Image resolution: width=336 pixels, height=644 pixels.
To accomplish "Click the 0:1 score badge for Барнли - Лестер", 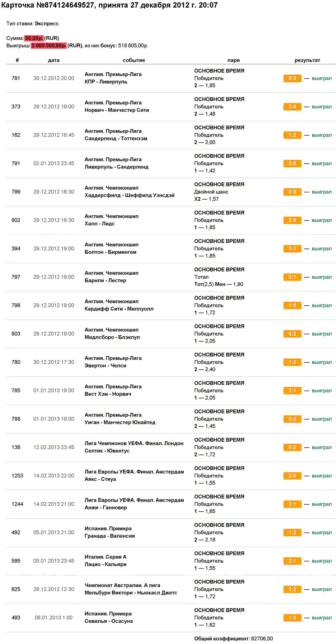I will click(x=292, y=277).
